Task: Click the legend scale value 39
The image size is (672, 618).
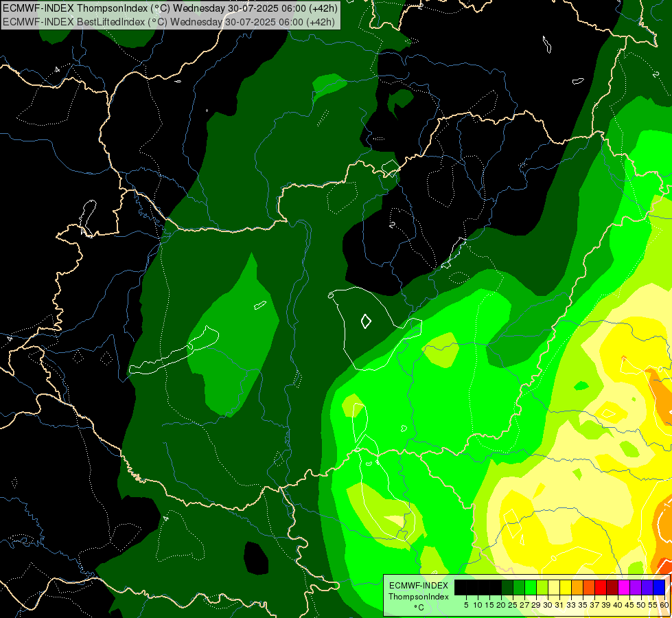Action: (606, 605)
